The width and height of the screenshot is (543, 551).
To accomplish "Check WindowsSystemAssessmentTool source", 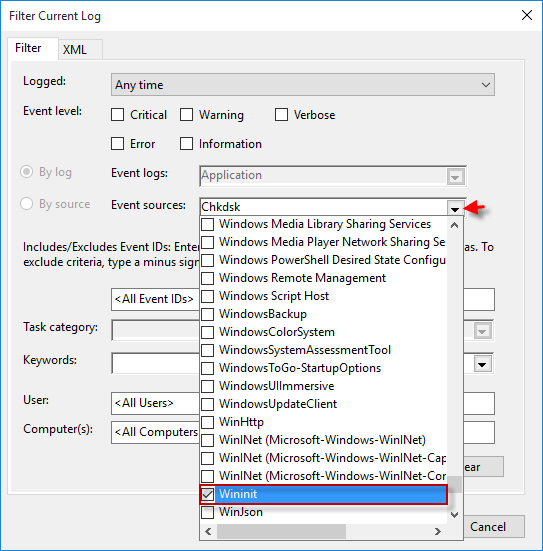I will 208,350.
